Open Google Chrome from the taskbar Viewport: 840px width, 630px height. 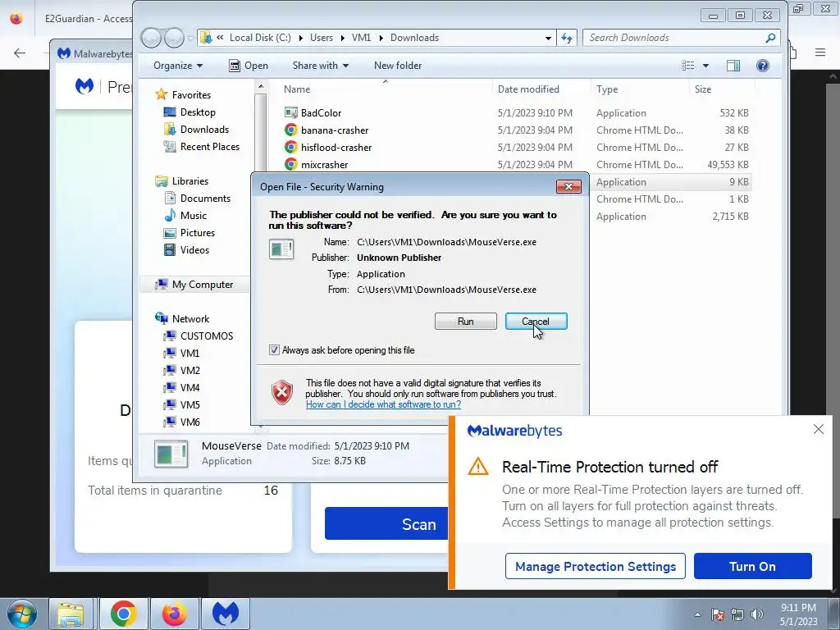123,614
